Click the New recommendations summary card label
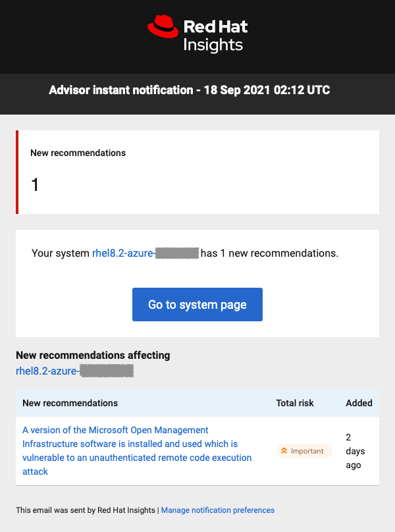Viewport: 395px width, 532px height. coord(78,153)
